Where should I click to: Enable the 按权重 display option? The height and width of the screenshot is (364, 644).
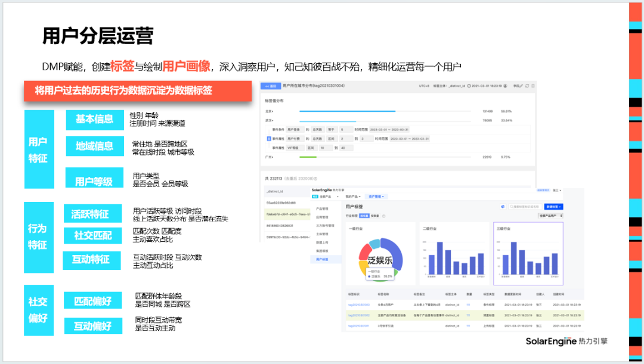[x=365, y=216]
